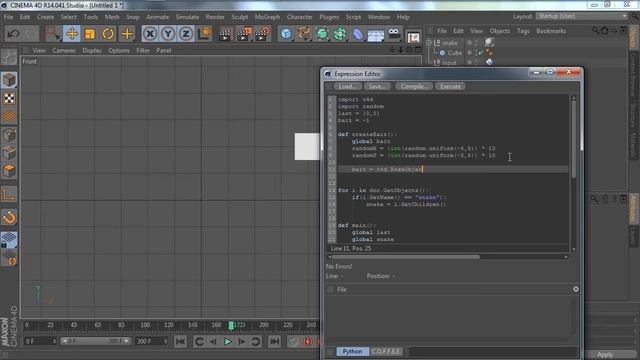Activate the Scale tool
This screenshot has width=640, height=360.
tap(90, 33)
